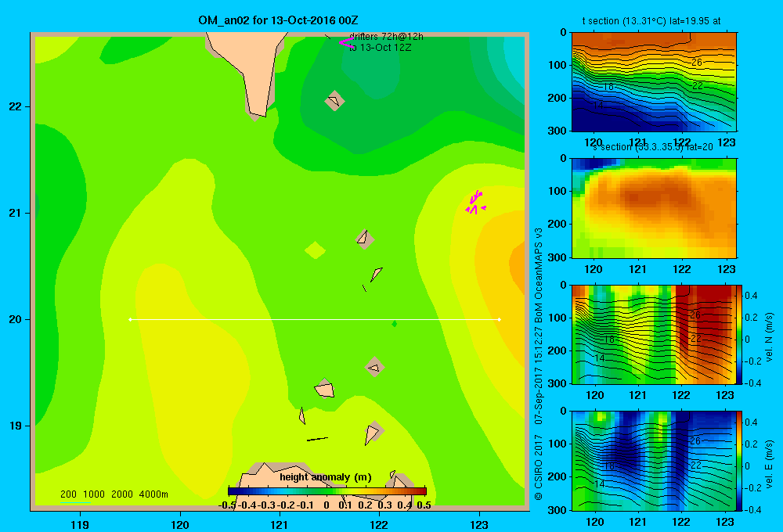This screenshot has height=532, width=783.
Task: Click the vel. N (m/s) color scale
Action: coord(739,334)
